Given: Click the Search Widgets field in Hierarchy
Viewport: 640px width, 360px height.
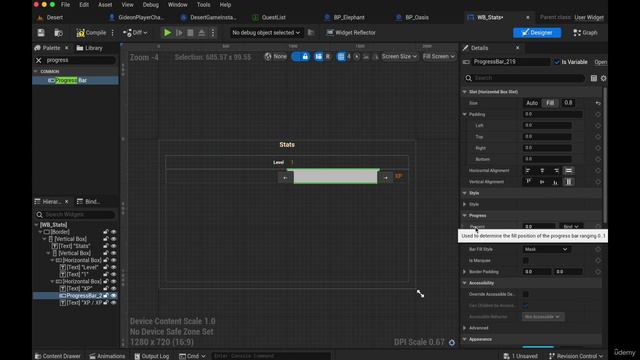Looking at the screenshot, I should click(x=75, y=215).
